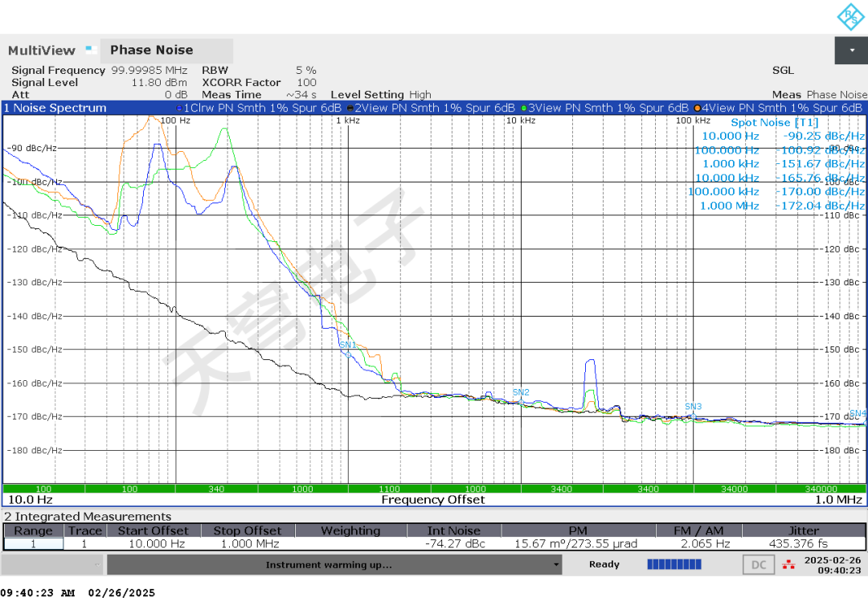Screen dimensions: 868x610
Task: Click Stop Offset 1.000 MHz cell
Action: click(x=250, y=543)
